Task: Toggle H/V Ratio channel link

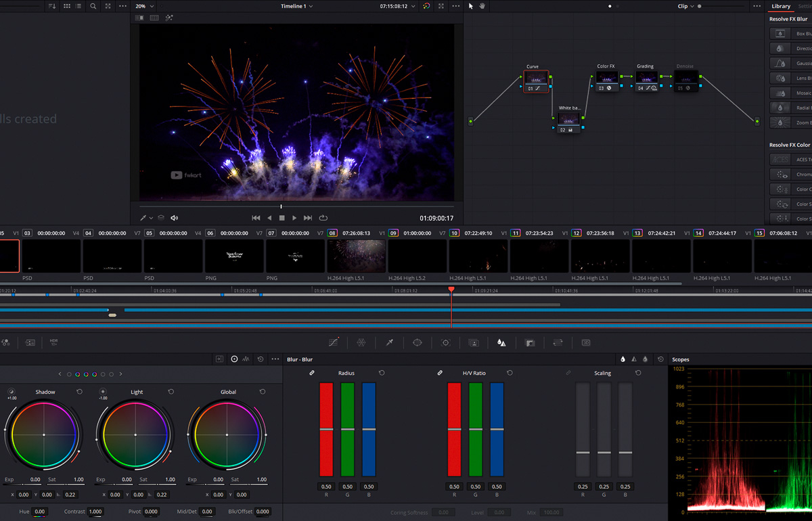Action: click(x=439, y=373)
